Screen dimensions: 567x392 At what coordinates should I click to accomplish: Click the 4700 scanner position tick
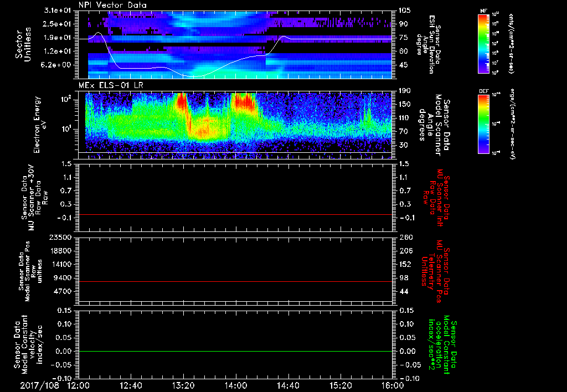pyautogui.click(x=62, y=291)
